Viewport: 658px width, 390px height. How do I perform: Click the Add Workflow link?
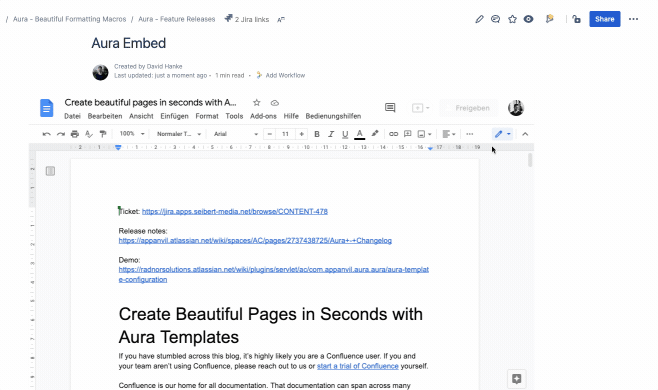coord(281,76)
